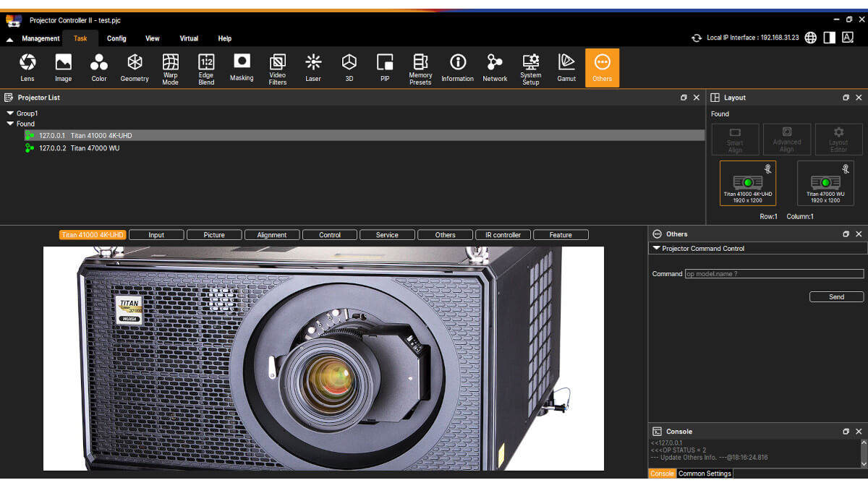Float the Projector List panel
This screenshot has height=488, width=868.
(x=684, y=98)
